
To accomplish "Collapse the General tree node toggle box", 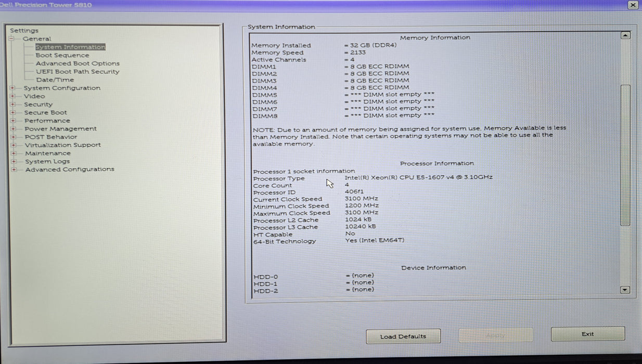I will [x=12, y=38].
